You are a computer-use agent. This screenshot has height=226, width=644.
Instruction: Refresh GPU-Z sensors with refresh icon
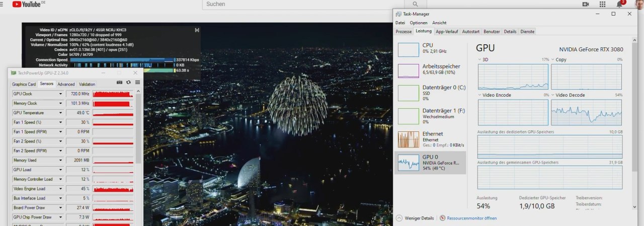(x=128, y=82)
